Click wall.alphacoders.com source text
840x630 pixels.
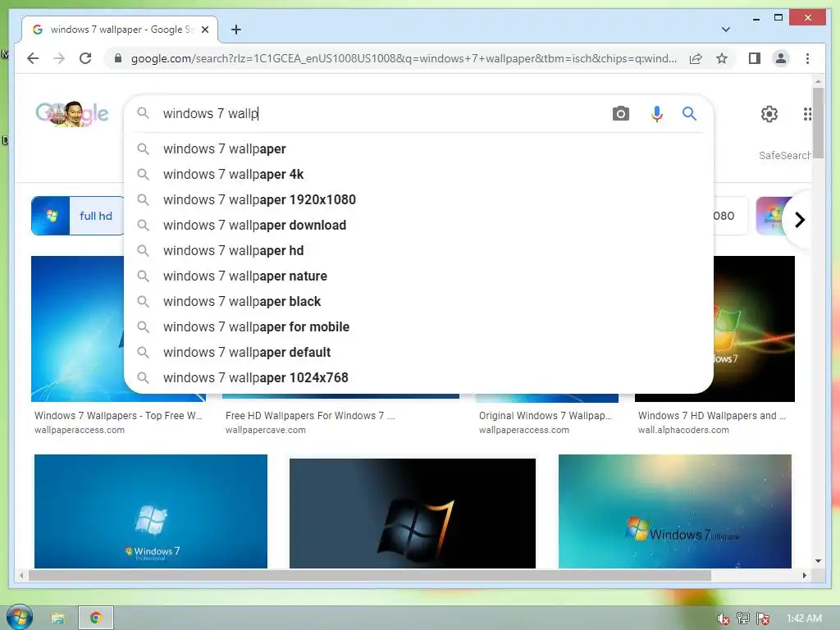[x=683, y=430]
